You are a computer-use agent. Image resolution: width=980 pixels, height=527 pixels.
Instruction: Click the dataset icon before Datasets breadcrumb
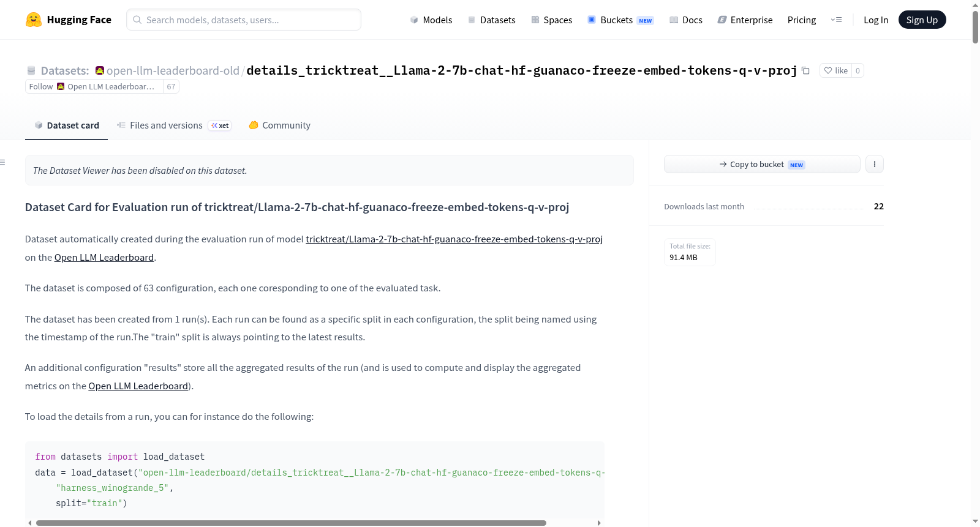click(x=31, y=71)
